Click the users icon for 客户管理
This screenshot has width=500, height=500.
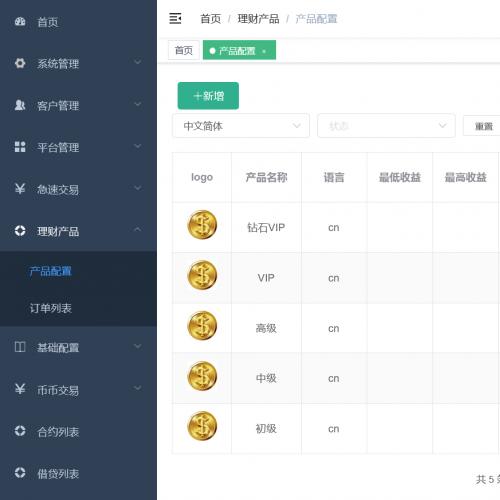point(20,105)
